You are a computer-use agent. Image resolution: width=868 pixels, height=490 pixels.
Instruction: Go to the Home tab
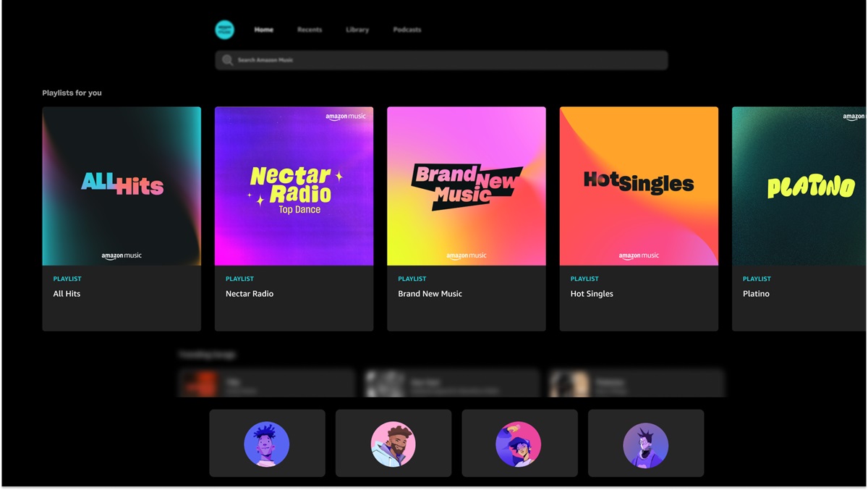[264, 30]
